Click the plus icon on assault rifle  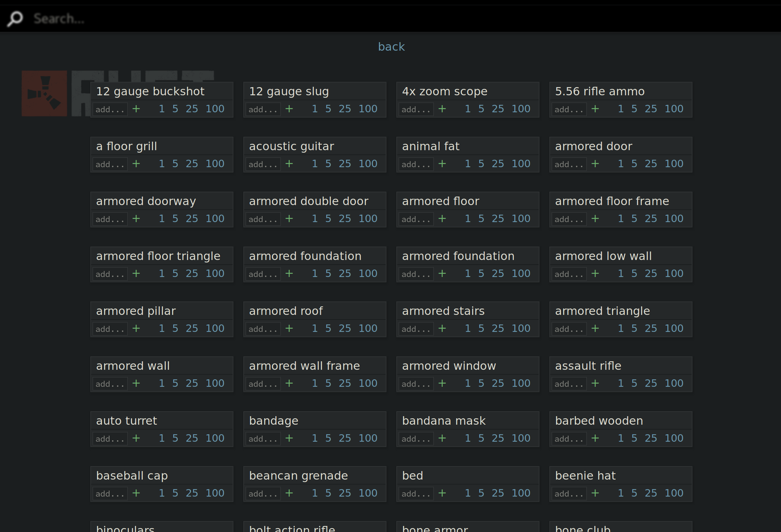[x=595, y=383]
